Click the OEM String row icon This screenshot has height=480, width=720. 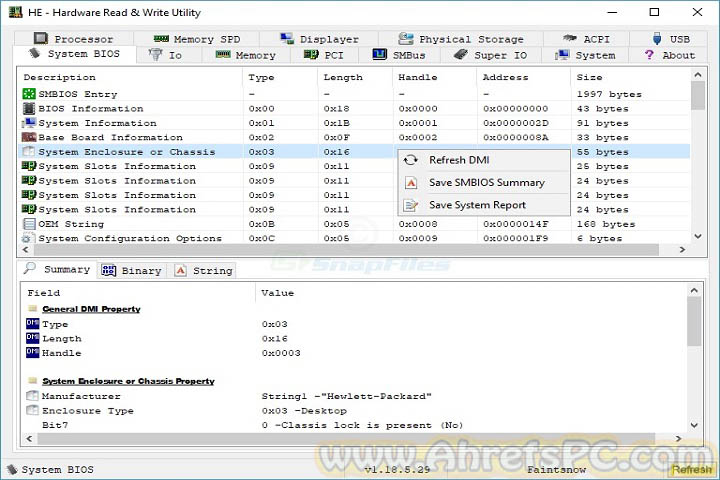[x=29, y=224]
